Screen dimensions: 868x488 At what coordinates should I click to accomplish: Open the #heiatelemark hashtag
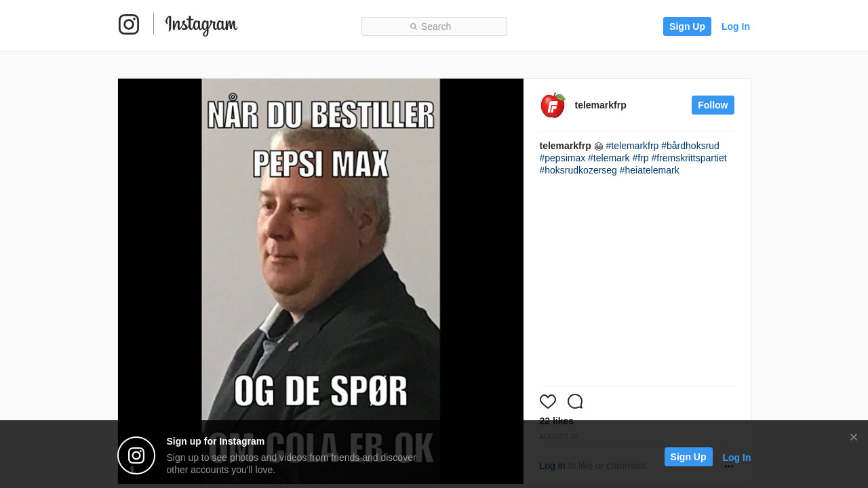pos(649,170)
